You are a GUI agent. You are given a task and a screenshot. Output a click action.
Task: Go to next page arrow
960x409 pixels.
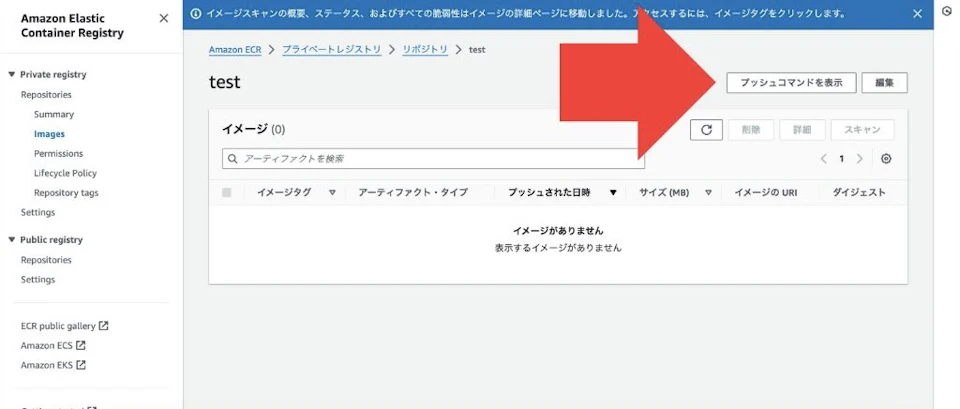[x=860, y=159]
